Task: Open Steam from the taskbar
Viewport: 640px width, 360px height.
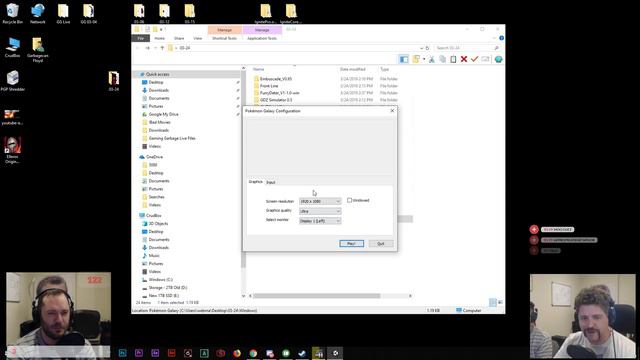Action: (302, 353)
